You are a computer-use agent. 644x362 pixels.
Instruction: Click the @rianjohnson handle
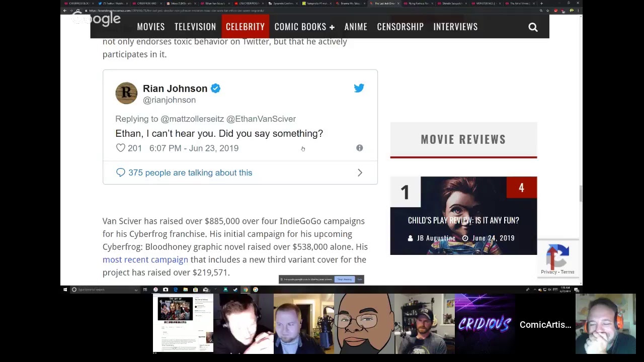pyautogui.click(x=169, y=100)
